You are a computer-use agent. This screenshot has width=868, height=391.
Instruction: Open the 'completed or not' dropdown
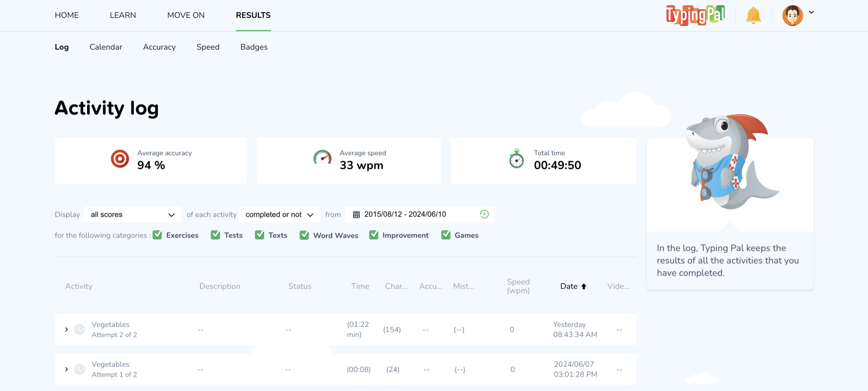tap(279, 215)
